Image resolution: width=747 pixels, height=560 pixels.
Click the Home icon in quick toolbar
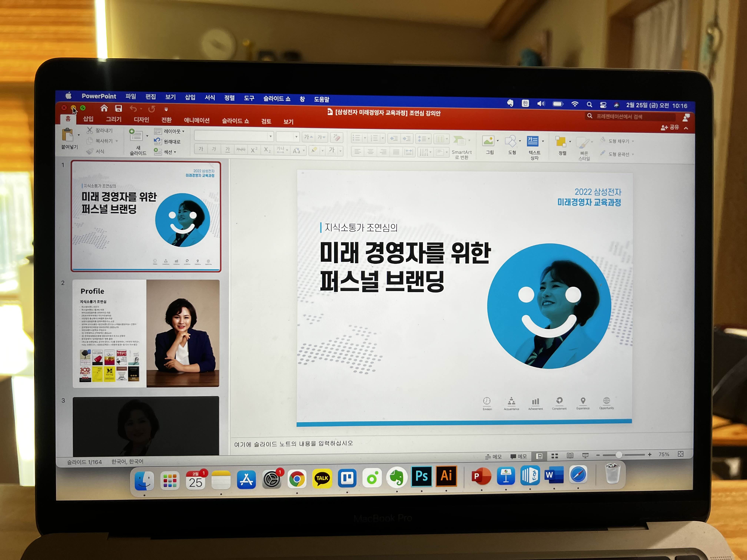[x=104, y=108]
